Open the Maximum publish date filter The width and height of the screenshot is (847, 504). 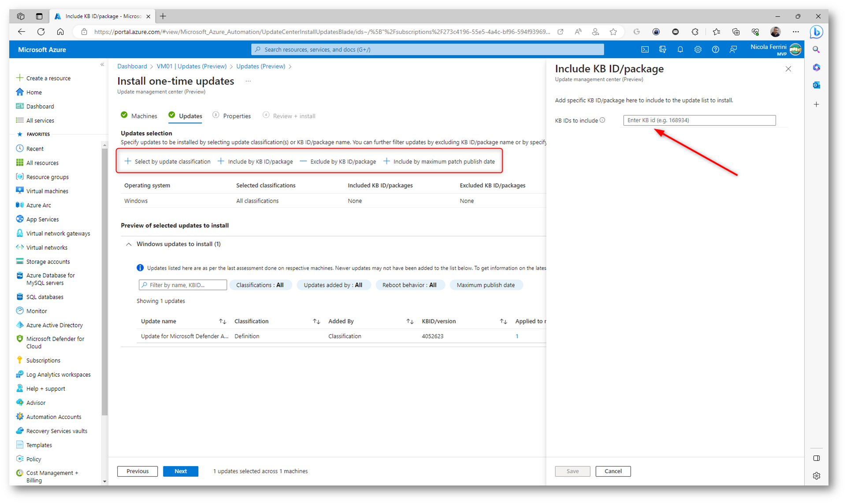tap(486, 285)
